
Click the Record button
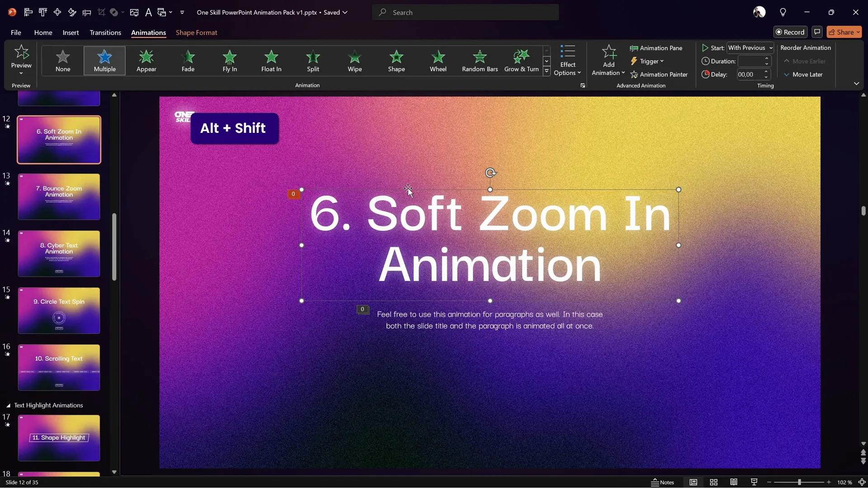click(790, 32)
